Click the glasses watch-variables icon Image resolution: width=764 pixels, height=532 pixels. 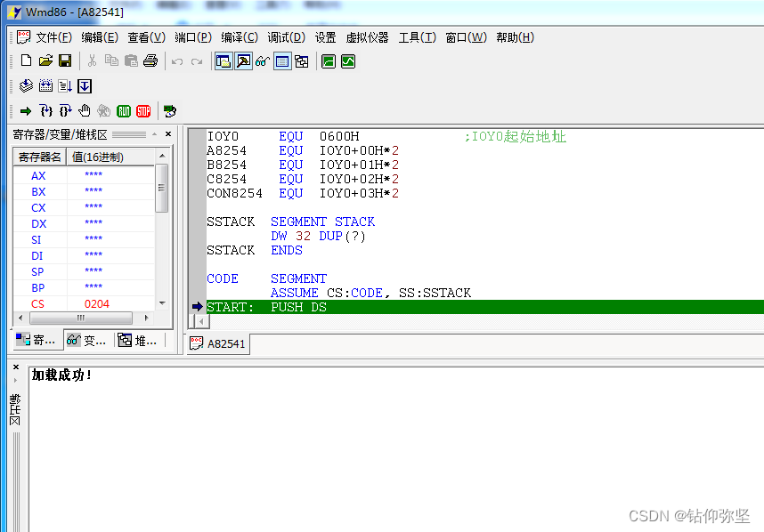tap(263, 61)
